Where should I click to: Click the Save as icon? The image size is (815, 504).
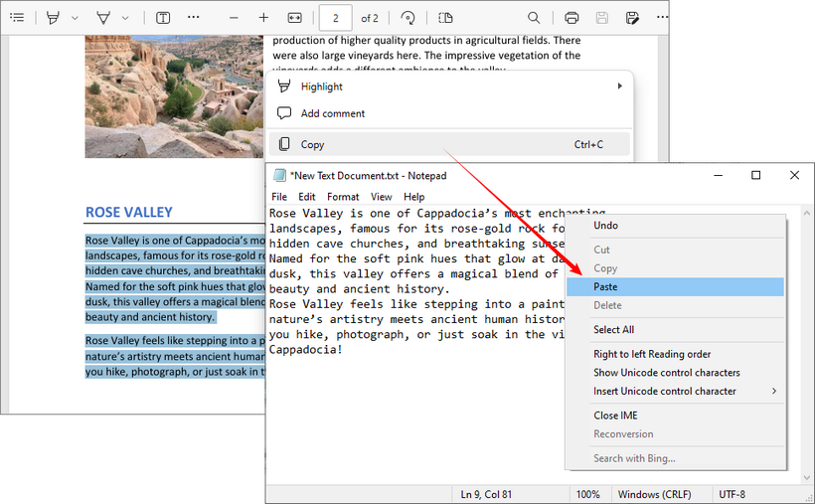[632, 18]
